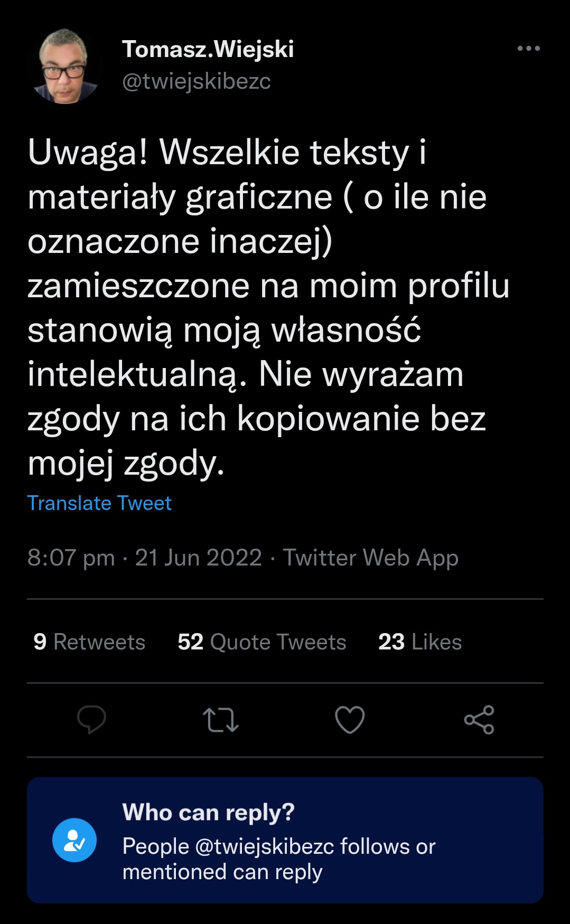Click the reply speech bubble icon
This screenshot has height=924, width=570.
point(91,719)
